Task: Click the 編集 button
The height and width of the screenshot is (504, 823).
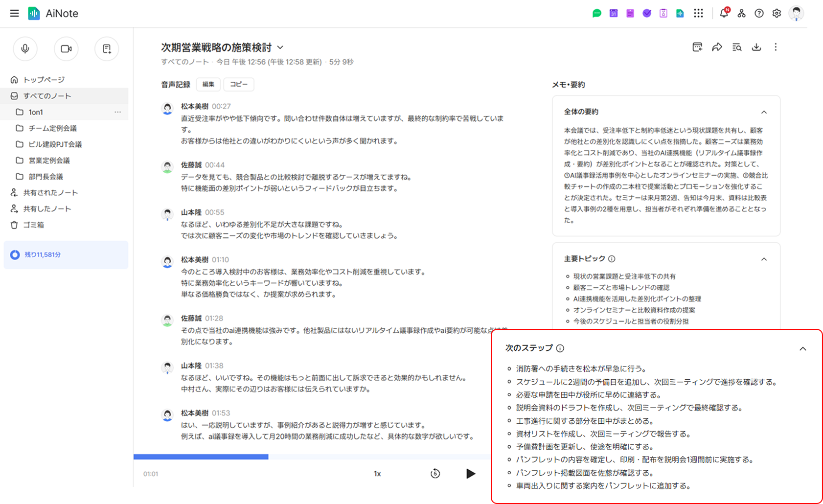Action: [x=208, y=84]
